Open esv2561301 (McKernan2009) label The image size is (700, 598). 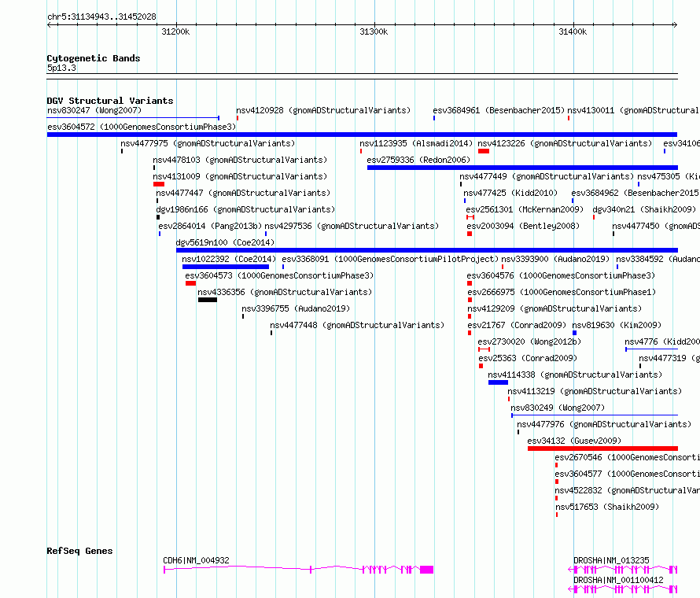525,209
